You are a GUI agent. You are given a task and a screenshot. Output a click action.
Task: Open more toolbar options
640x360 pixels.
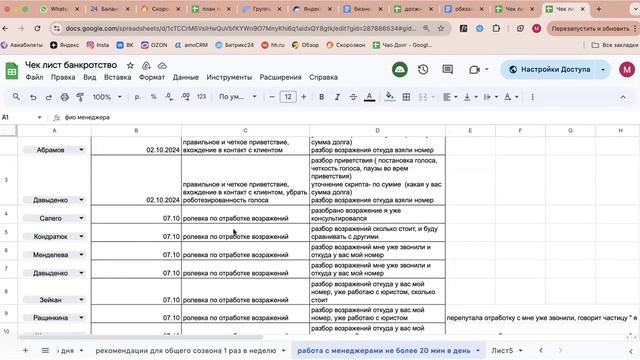pos(533,97)
